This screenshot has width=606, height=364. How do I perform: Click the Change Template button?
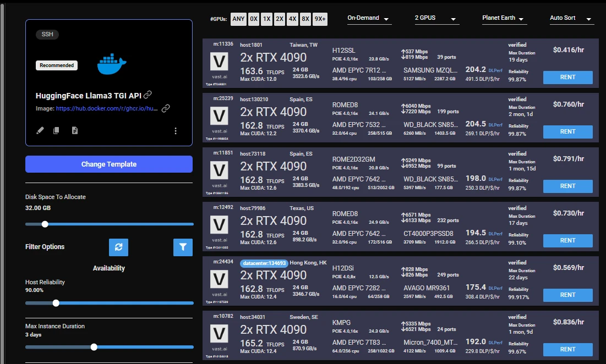click(109, 164)
